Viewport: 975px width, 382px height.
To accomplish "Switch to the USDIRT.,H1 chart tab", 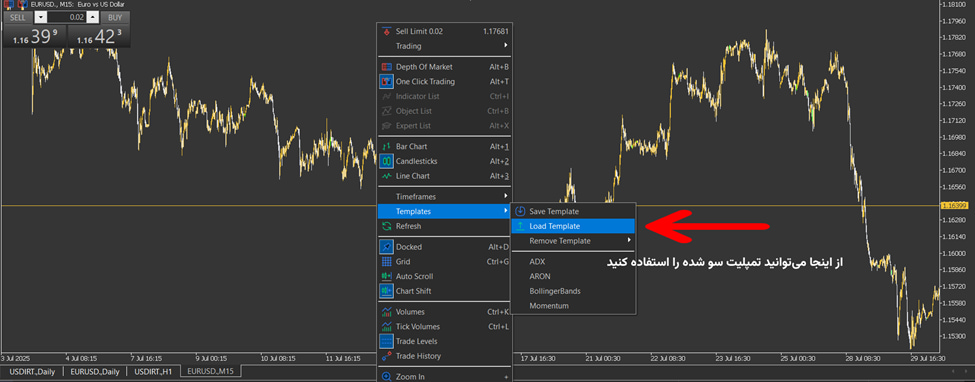I will tap(153, 371).
